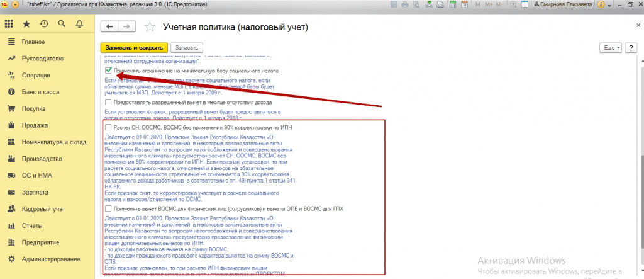Open the Кадровый учет section
The height and width of the screenshot is (279, 644).
[47, 209]
